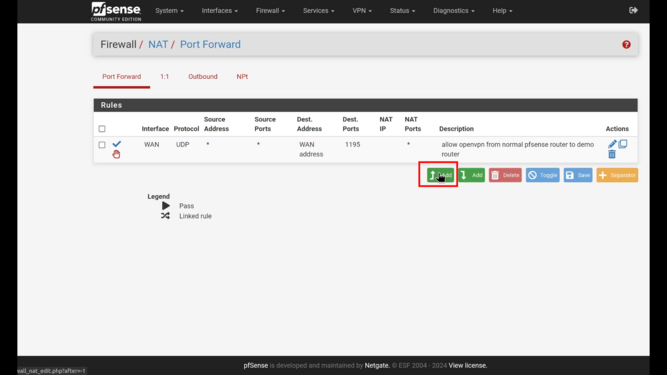Click the red hand move-rule icon
Screen dimensions: 667x375
click(116, 154)
